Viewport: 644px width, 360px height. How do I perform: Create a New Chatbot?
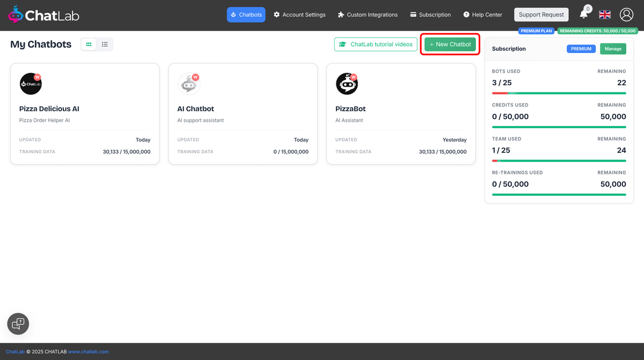[x=450, y=44]
